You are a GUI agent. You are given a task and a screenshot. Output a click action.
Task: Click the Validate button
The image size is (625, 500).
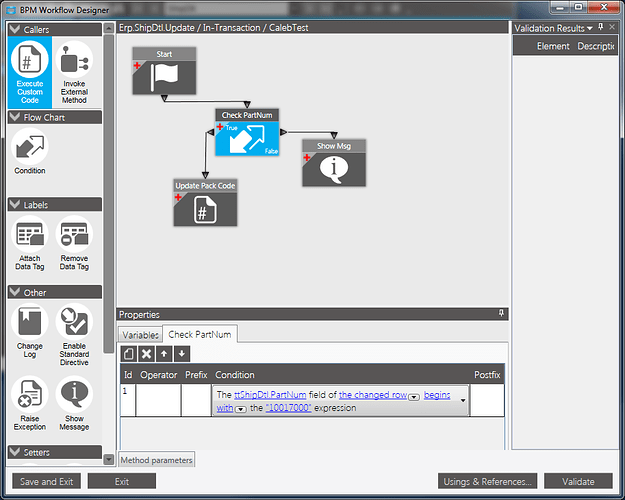click(578, 481)
